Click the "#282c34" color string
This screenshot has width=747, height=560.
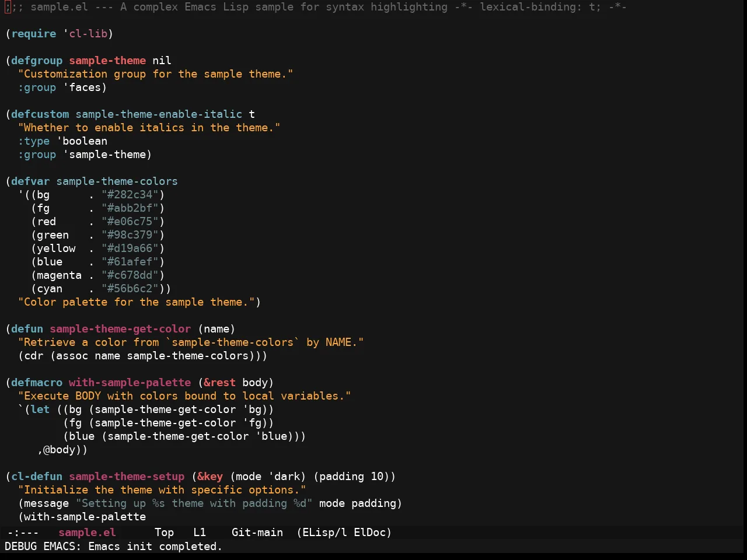point(130,195)
